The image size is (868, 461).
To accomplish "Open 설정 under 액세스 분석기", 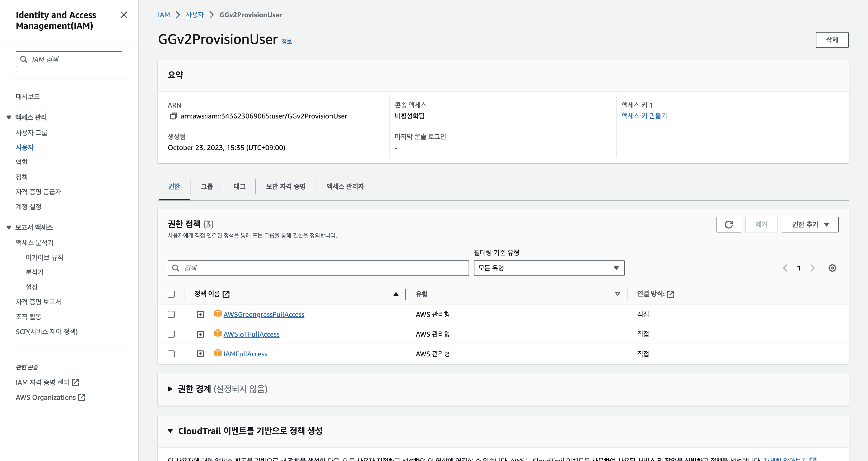I will click(31, 287).
